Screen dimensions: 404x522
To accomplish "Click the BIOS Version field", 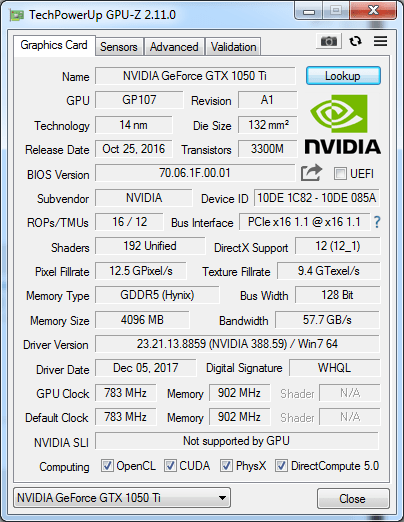I will point(195,173).
